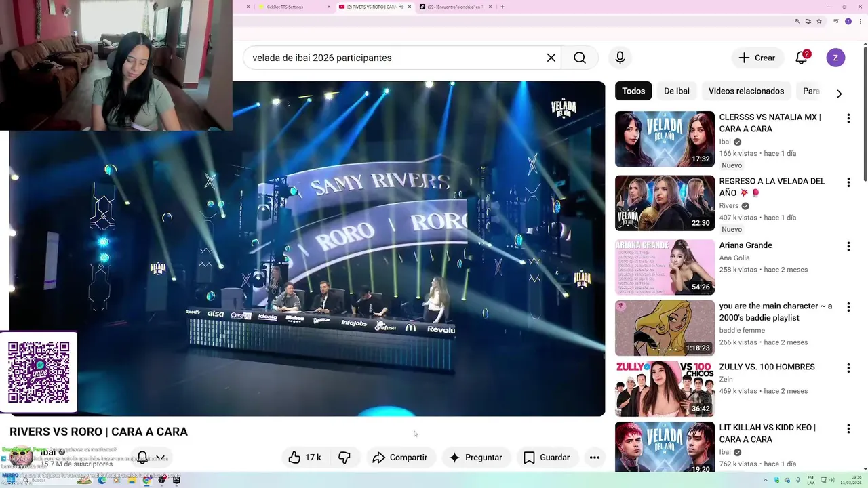The width and height of the screenshot is (868, 488).
Task: Dislike the video with thumbs-down icon
Action: pos(344,457)
